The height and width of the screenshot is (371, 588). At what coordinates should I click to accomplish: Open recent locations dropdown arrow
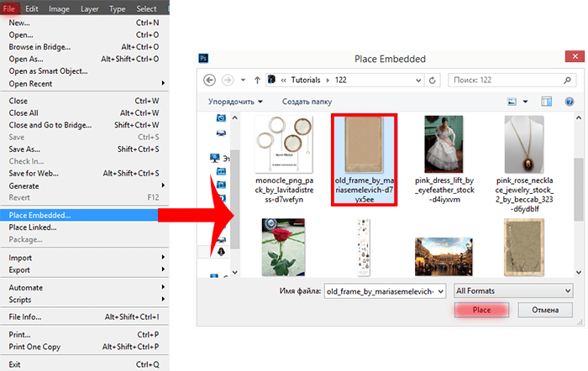[243, 81]
